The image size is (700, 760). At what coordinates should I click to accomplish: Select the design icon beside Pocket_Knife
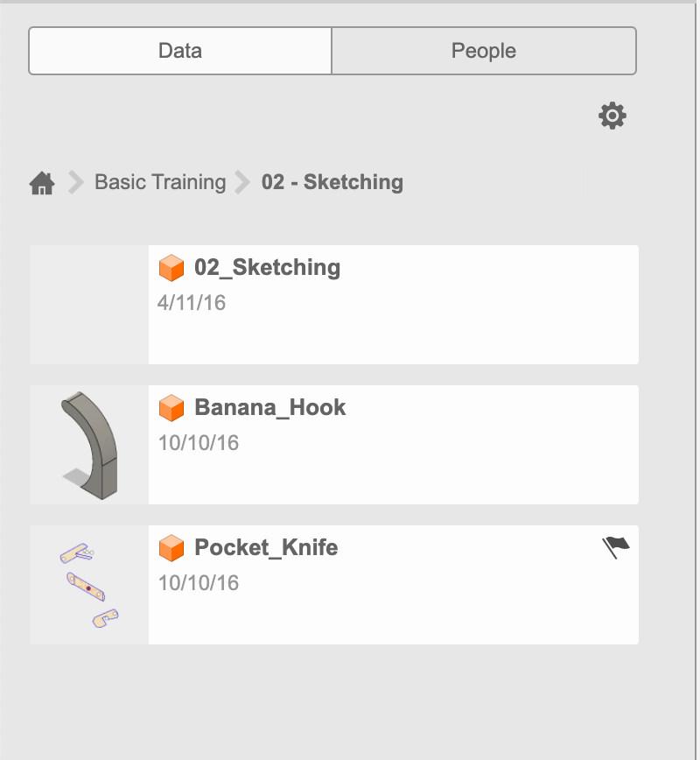pos(171,548)
